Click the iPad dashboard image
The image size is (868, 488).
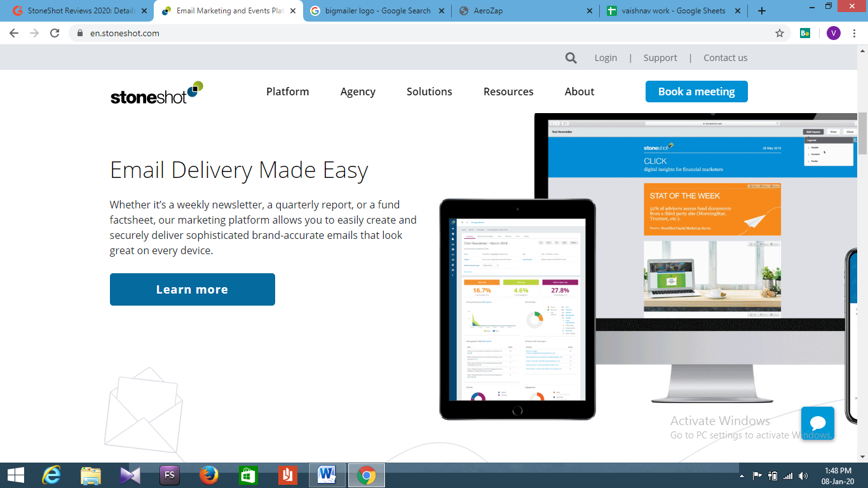(517, 309)
